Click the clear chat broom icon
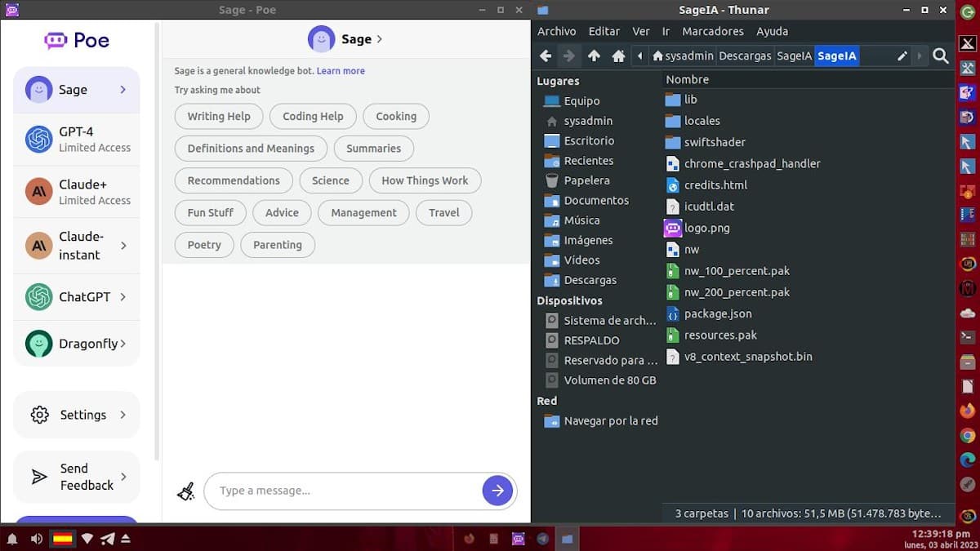The image size is (980, 551). (x=186, y=491)
